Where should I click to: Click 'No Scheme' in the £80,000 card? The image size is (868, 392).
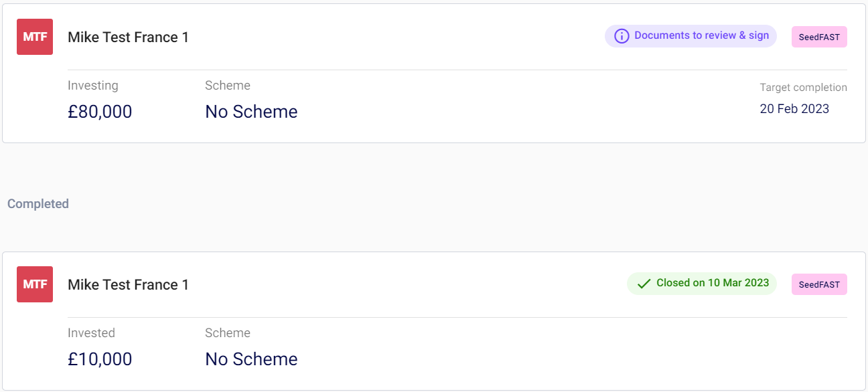pyautogui.click(x=251, y=112)
